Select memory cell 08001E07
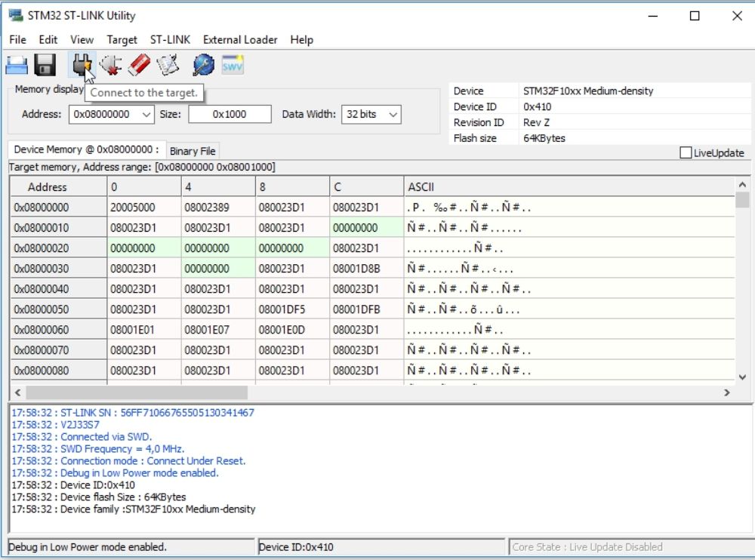The image size is (755, 560). pyautogui.click(x=218, y=330)
